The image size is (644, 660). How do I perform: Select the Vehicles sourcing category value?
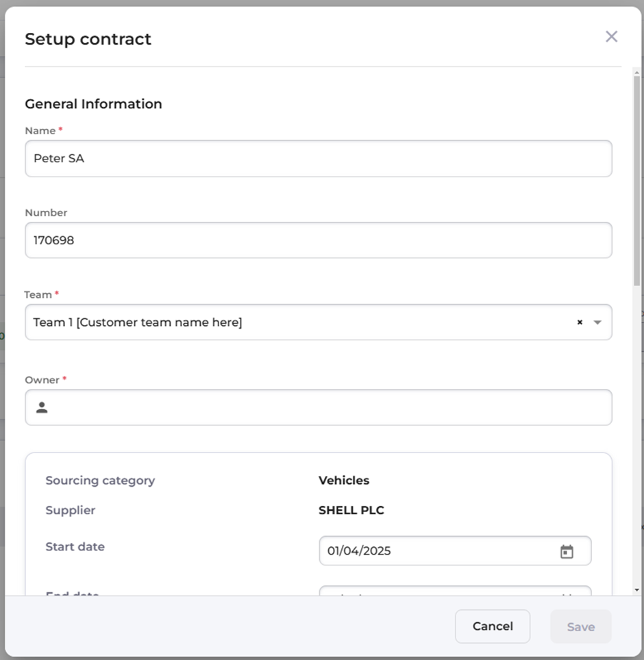(344, 481)
